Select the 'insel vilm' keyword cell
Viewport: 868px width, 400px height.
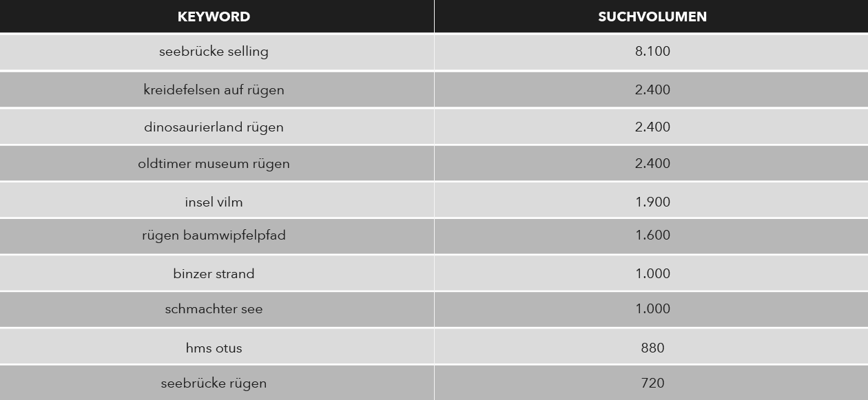tap(217, 200)
